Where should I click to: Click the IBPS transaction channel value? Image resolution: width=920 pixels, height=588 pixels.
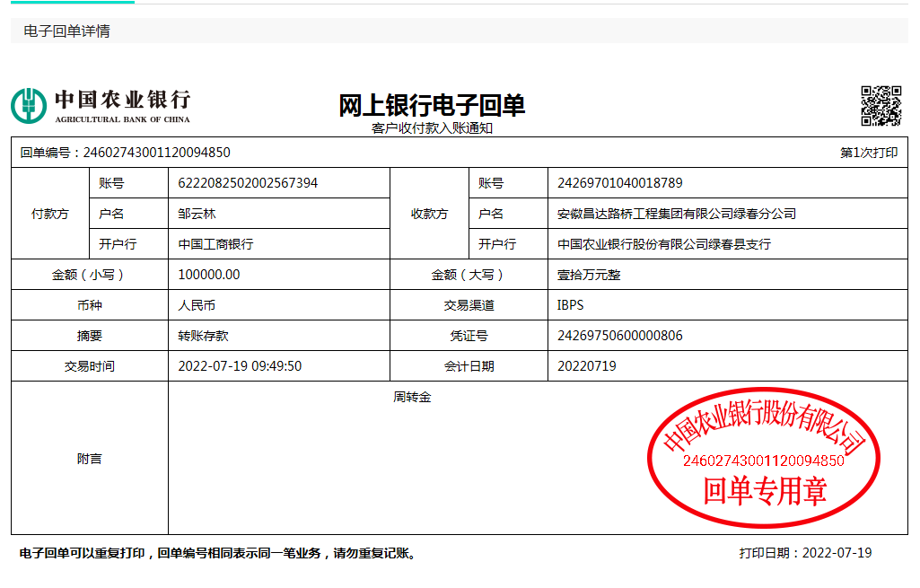570,305
